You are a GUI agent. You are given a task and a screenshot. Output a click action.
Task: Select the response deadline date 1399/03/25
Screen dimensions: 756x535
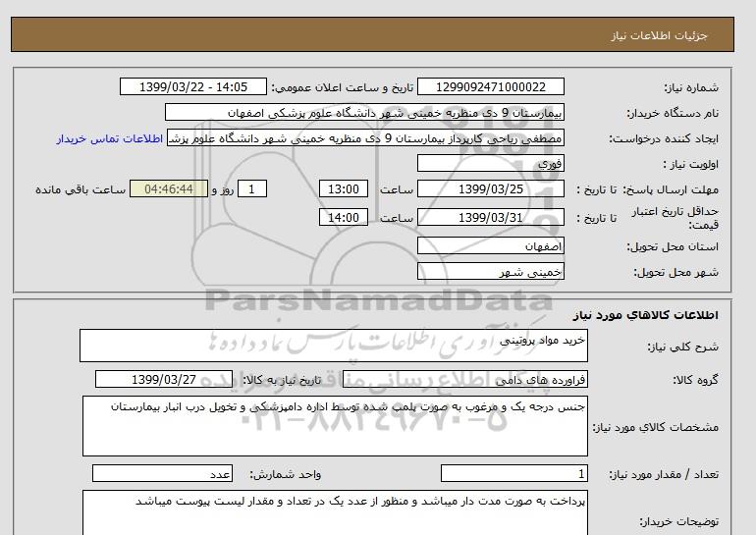point(490,188)
